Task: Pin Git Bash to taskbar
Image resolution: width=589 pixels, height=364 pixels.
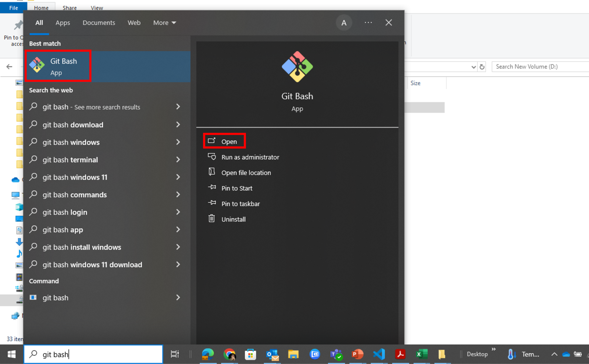Action: [x=240, y=204]
